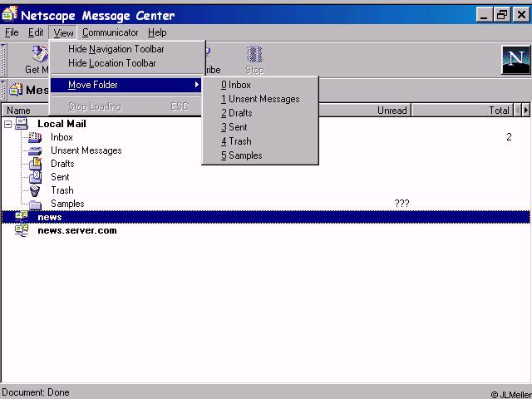Choose 2 Drafts in submenu
The image size is (532, 399).
pyautogui.click(x=260, y=113)
